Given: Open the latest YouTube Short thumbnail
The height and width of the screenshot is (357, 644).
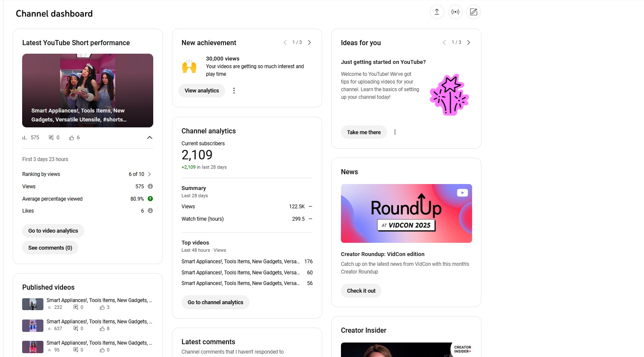Looking at the screenshot, I should [x=88, y=90].
